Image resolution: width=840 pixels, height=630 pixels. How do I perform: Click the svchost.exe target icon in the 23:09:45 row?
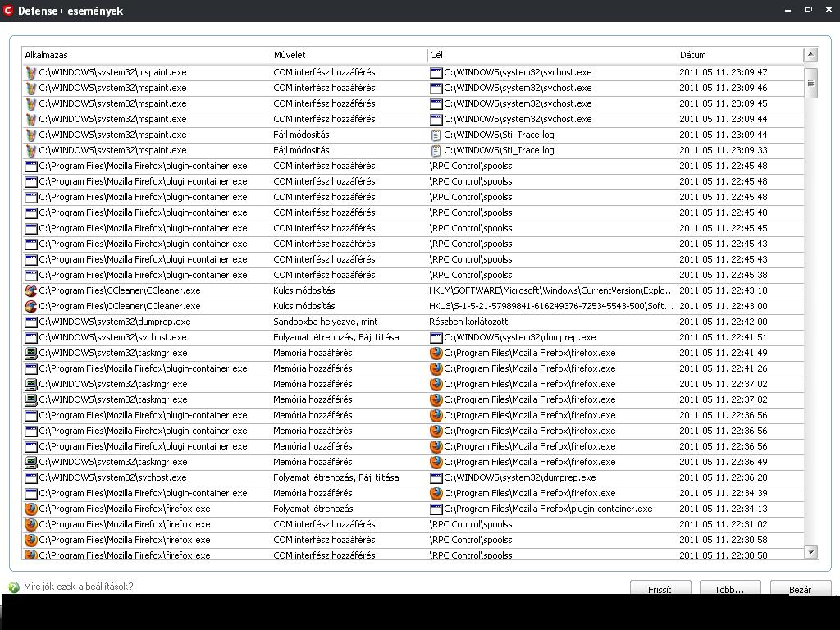click(436, 103)
